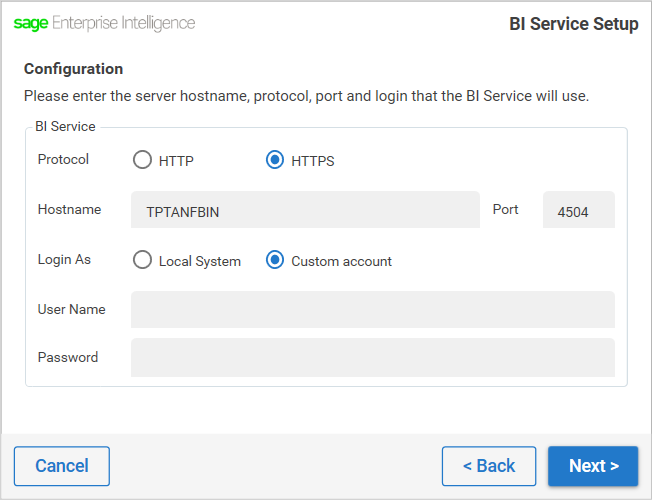Cancel the BI Service setup
This screenshot has width=652, height=500.
(x=62, y=466)
